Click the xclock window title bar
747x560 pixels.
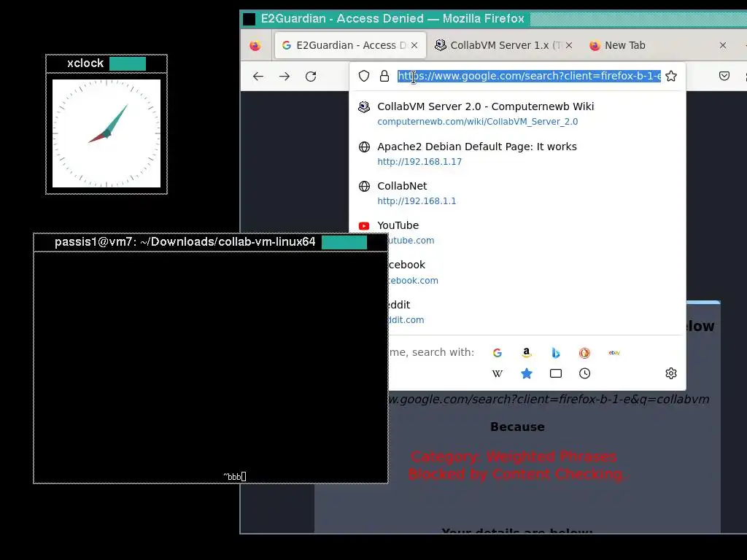tap(107, 63)
